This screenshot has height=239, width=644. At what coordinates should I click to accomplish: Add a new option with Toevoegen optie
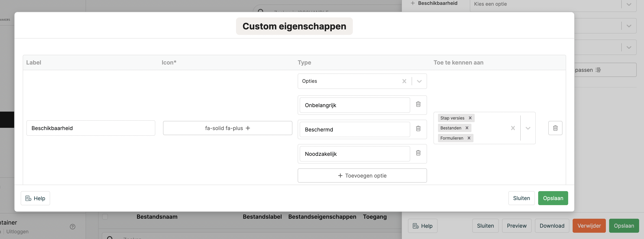(x=362, y=176)
